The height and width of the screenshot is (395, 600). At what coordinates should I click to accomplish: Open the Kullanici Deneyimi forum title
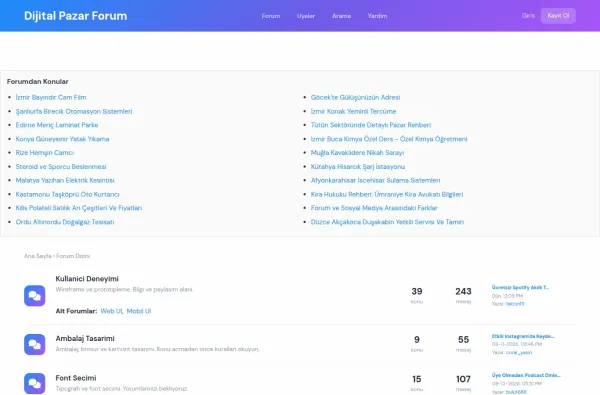(x=87, y=279)
